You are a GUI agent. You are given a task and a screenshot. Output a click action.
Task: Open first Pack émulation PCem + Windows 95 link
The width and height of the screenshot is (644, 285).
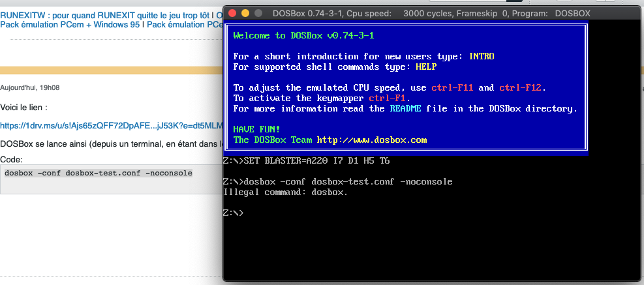(70, 25)
